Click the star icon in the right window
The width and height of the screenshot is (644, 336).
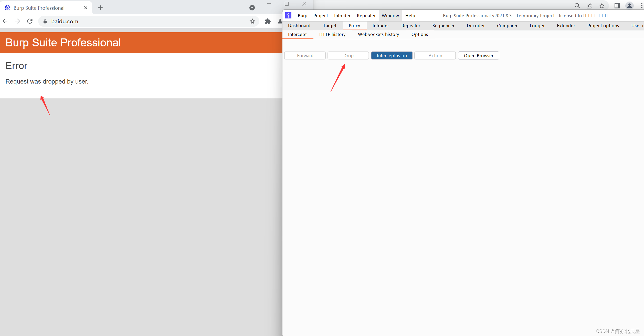click(x=602, y=6)
